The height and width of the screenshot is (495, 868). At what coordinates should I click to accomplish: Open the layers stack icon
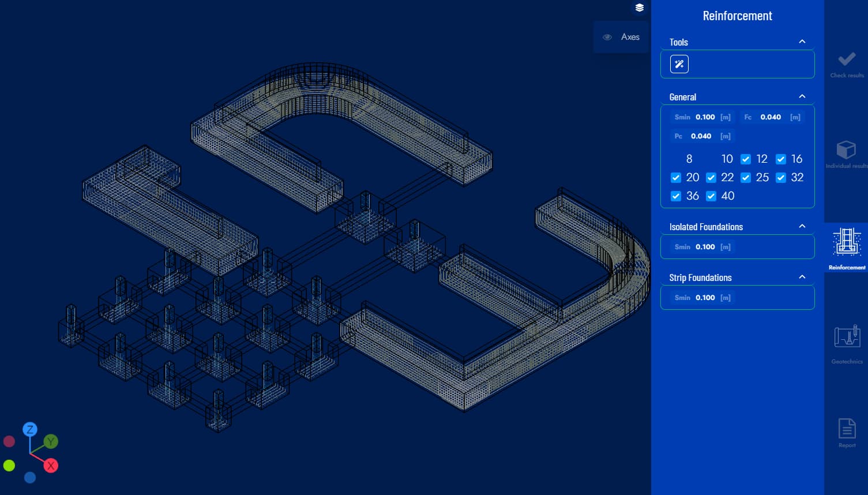[x=639, y=8]
